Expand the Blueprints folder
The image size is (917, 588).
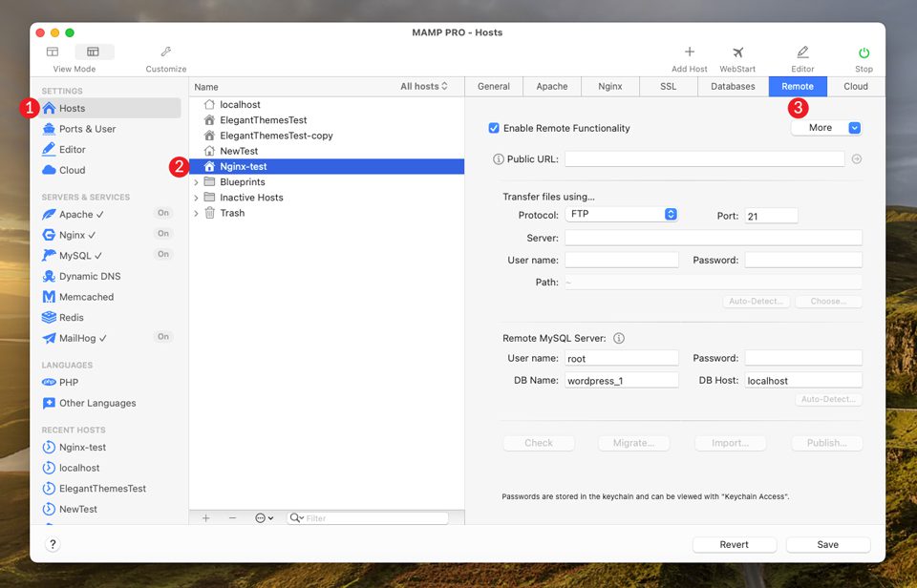pyautogui.click(x=196, y=182)
